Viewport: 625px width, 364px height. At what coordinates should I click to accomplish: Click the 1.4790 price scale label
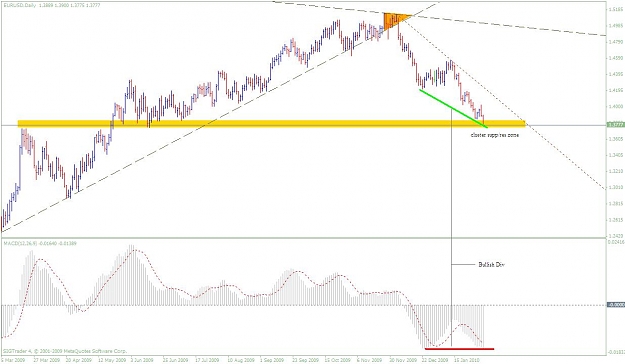pos(616,41)
